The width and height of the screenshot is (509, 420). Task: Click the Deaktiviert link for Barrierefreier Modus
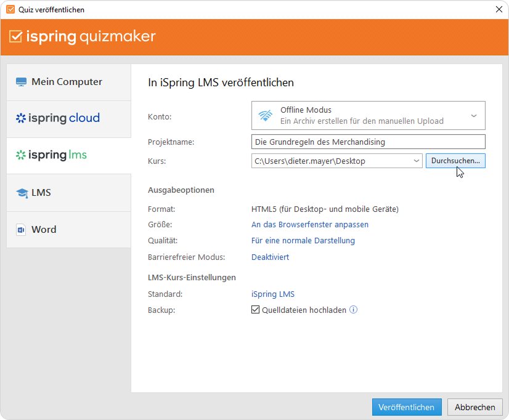[269, 256]
